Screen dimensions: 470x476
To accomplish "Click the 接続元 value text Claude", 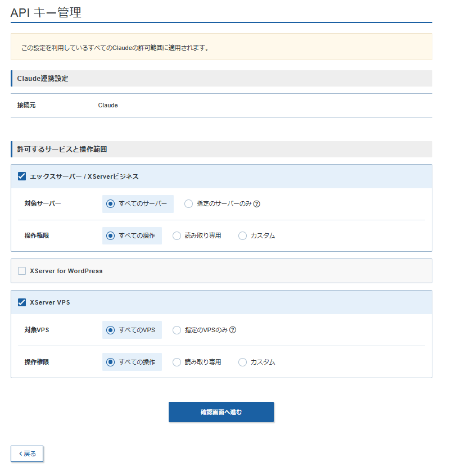I will point(108,105).
